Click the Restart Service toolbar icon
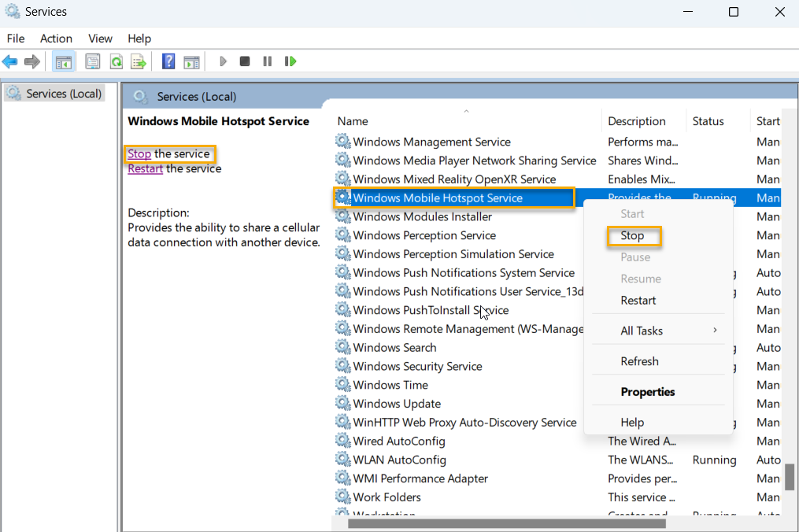 pos(290,61)
